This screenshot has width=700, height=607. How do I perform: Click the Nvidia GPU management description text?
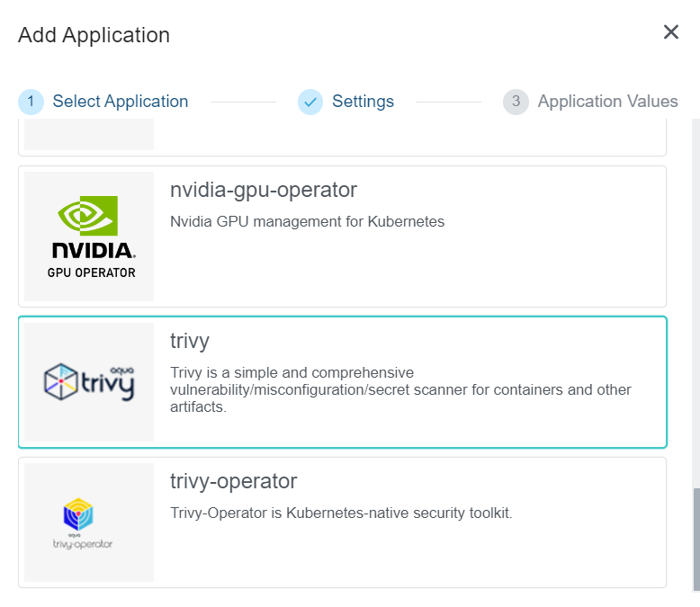[x=307, y=221]
